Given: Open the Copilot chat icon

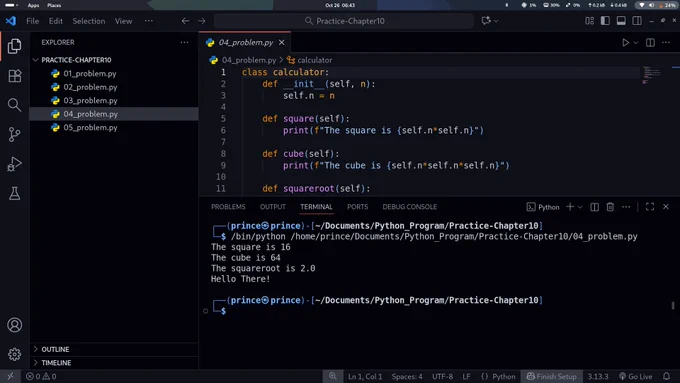Looking at the screenshot, I should point(486,21).
